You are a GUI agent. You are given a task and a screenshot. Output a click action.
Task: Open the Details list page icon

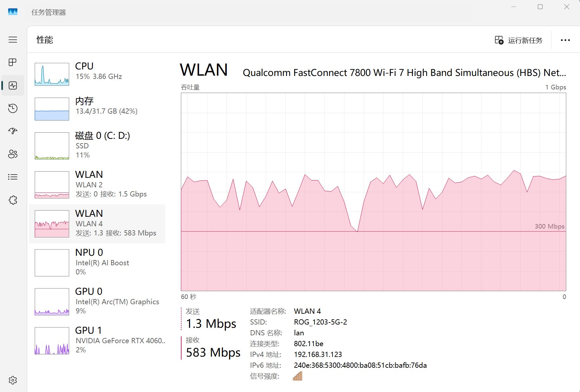click(13, 177)
